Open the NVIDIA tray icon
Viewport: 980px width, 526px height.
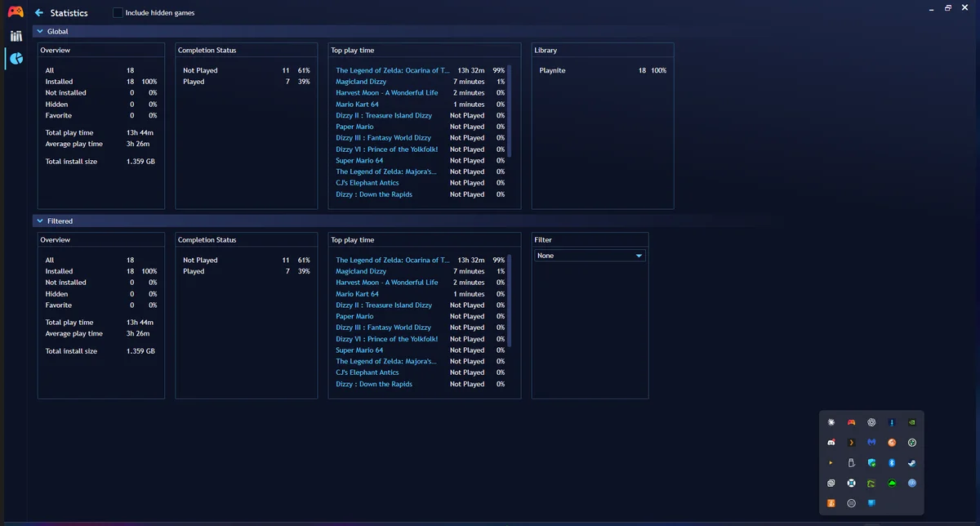point(912,422)
